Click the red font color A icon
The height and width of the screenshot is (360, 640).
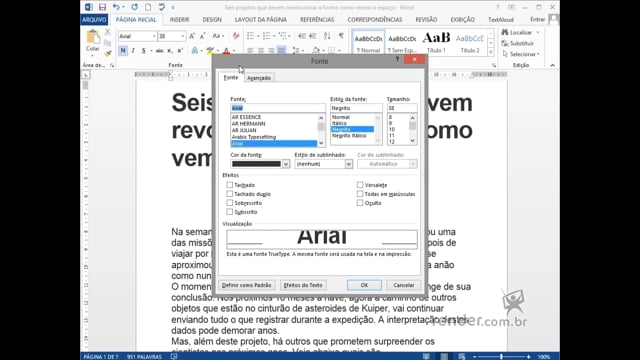click(x=227, y=51)
